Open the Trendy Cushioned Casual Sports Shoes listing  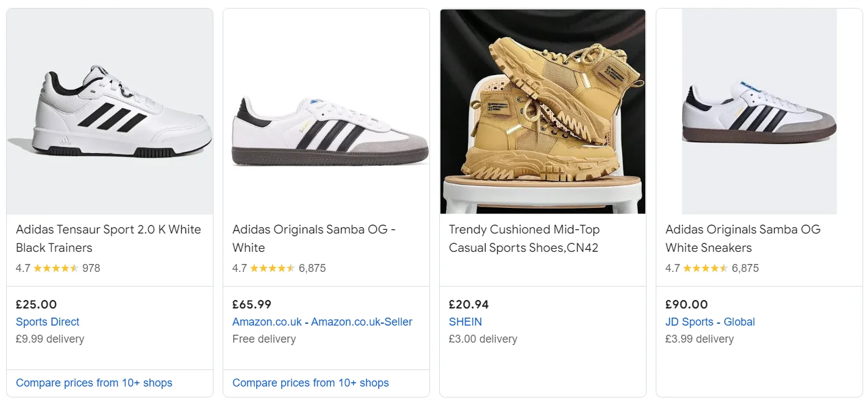(x=524, y=238)
